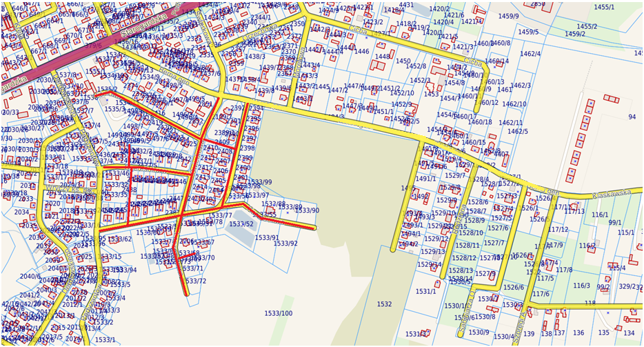Select parcel 1526/6

[x=513, y=288]
